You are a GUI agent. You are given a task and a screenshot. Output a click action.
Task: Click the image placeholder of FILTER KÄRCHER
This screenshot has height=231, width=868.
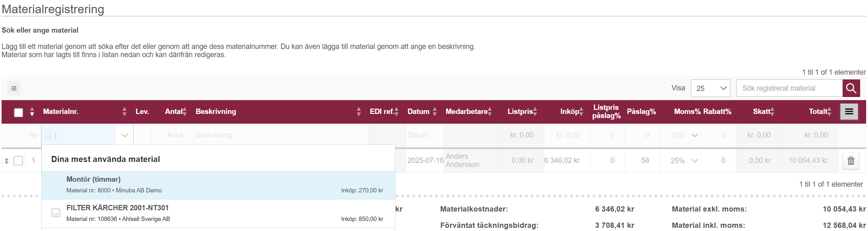(56, 213)
